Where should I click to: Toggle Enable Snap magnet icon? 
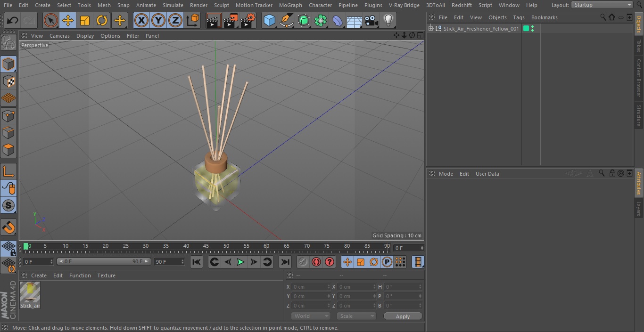pos(8,227)
